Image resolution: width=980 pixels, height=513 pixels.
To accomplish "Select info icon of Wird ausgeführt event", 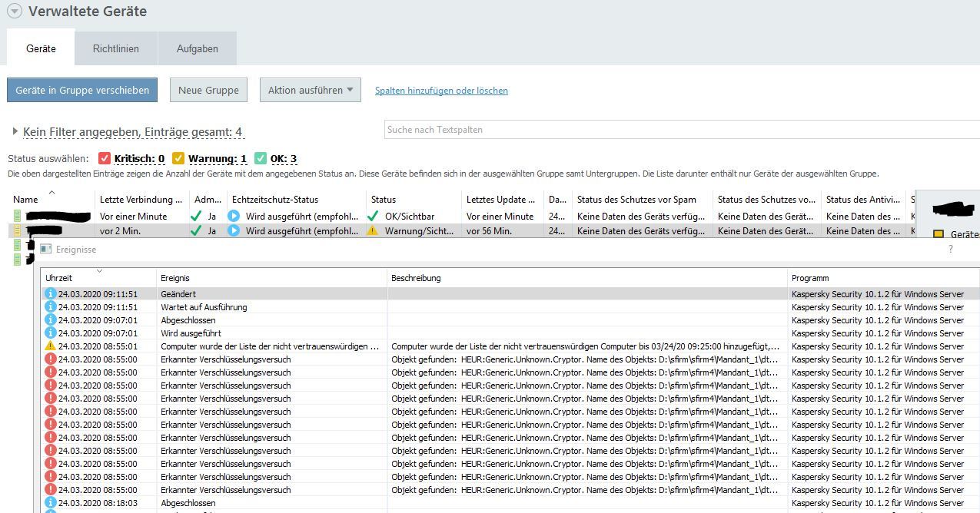I will (x=51, y=333).
